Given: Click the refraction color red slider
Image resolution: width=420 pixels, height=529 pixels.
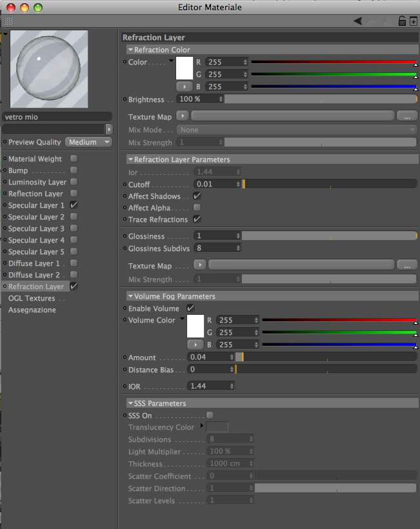Looking at the screenshot, I should [334, 62].
